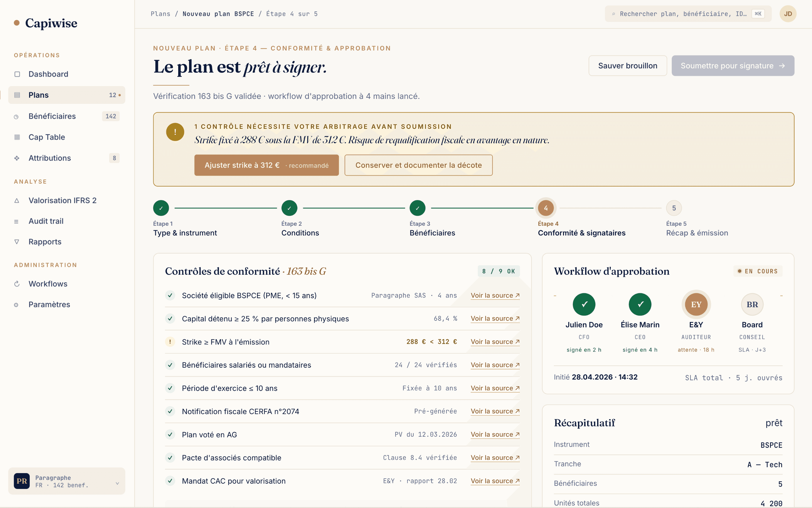812x508 pixels.
Task: Open Voir la source for Capital détenu
Action: (x=495, y=318)
